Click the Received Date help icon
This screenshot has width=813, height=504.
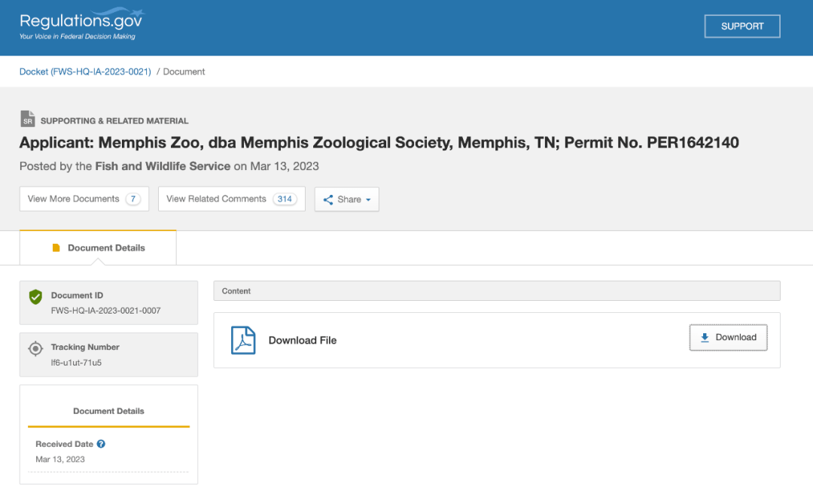pos(101,444)
